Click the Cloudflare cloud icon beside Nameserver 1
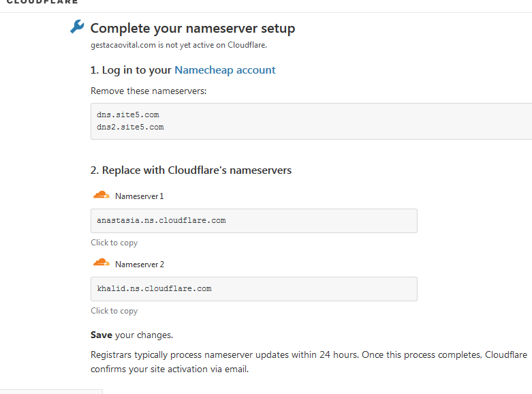This screenshot has height=394, width=532. click(x=101, y=195)
